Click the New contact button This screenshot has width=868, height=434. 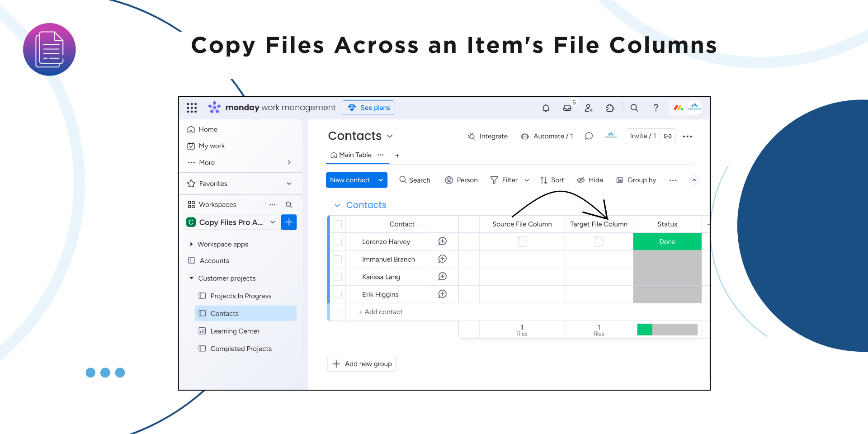coord(350,180)
